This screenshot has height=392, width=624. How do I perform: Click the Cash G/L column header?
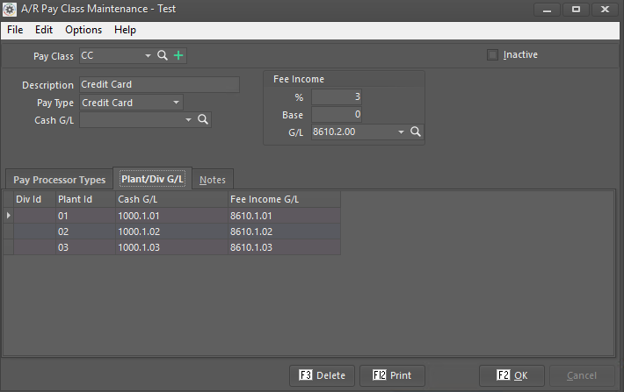pyautogui.click(x=172, y=199)
